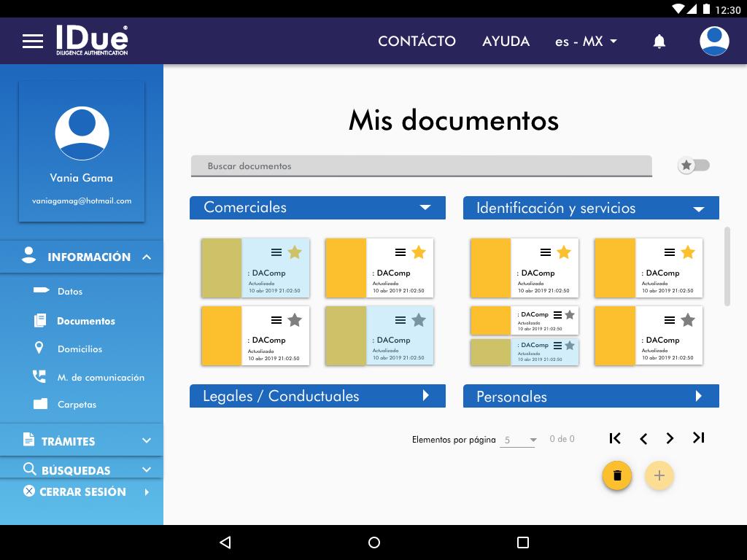This screenshot has width=747, height=560.
Task: Click the CONTÁCTO link
Action: point(417,42)
